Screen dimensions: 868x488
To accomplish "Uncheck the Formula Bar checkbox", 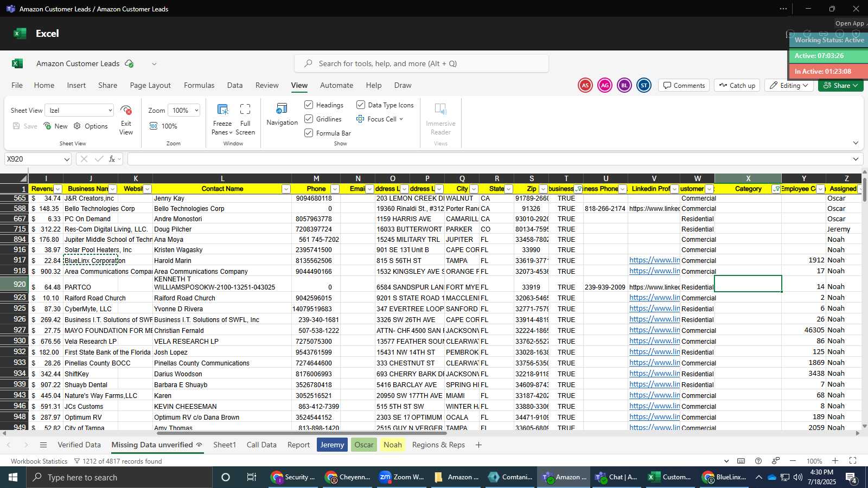I will pos(309,133).
